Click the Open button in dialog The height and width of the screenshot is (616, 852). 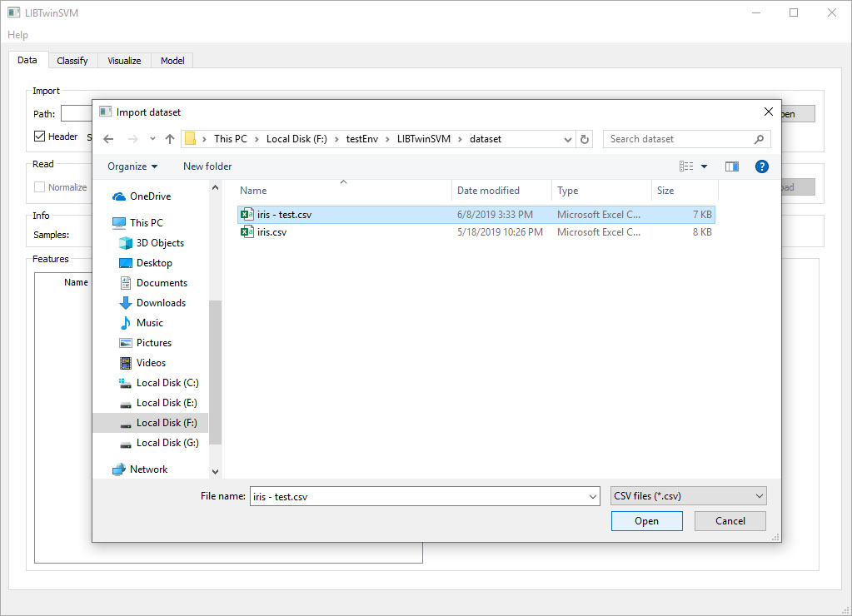(646, 521)
